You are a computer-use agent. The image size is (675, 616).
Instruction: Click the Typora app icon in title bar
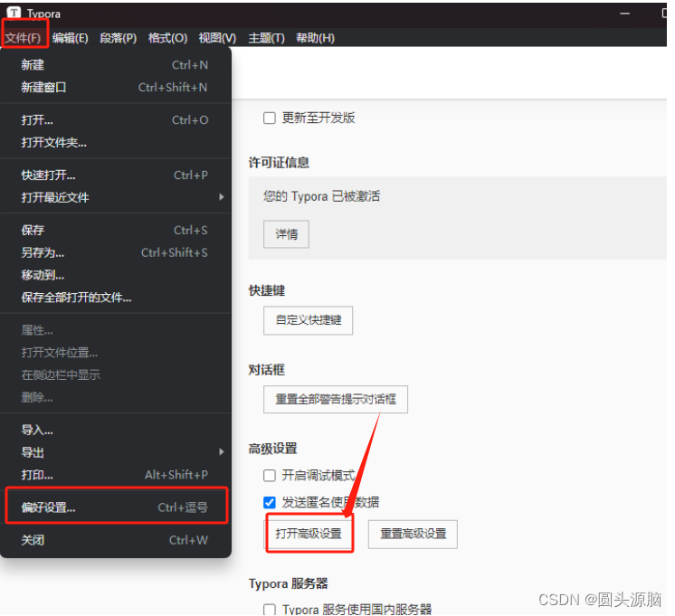14,12
